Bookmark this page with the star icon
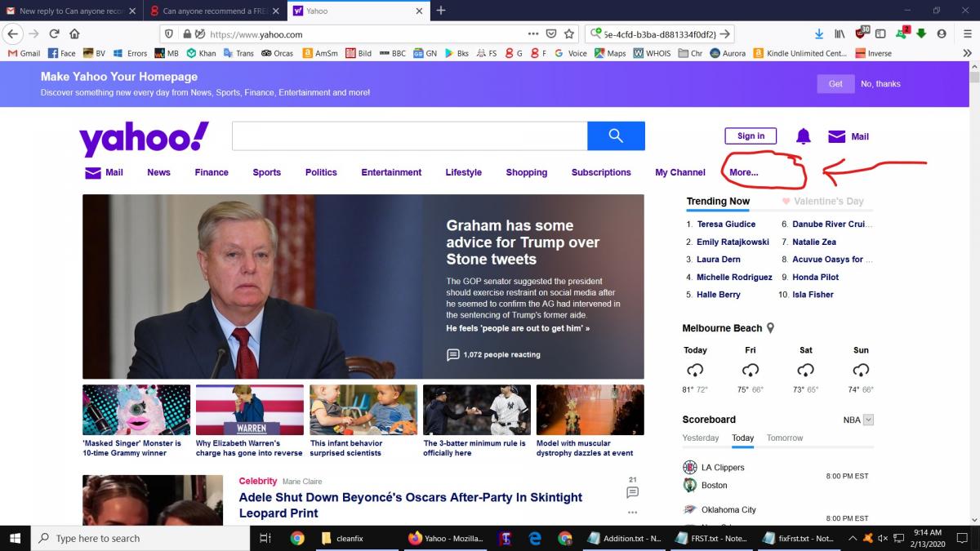The height and width of the screenshot is (551, 980). pos(569,34)
